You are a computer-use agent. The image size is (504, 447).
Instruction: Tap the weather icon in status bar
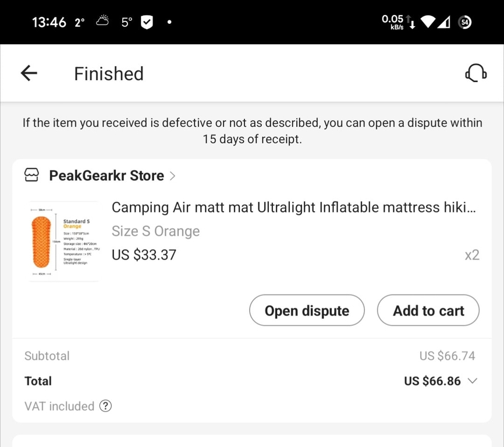click(x=103, y=22)
